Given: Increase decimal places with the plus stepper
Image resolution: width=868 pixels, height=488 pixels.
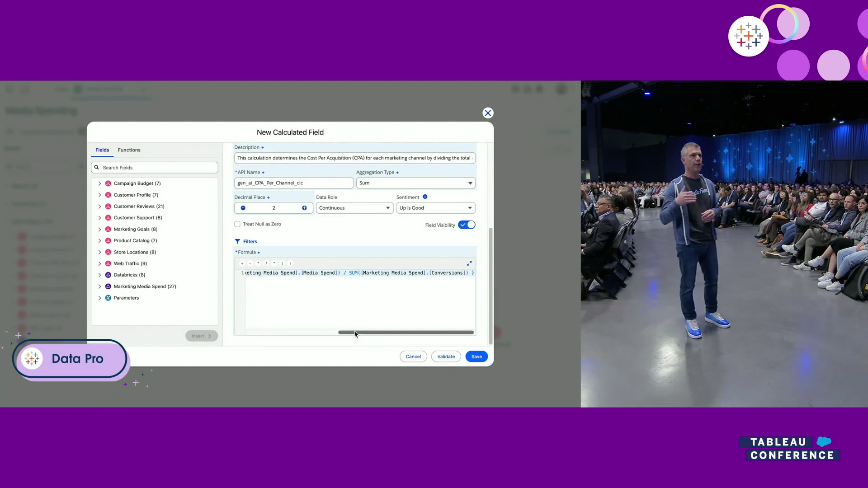Looking at the screenshot, I should point(304,208).
